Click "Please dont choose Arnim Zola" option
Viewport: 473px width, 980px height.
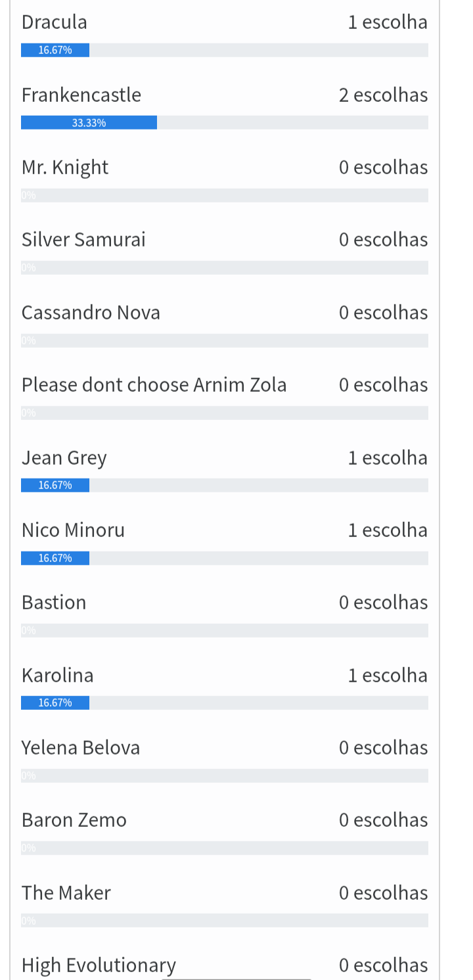pos(154,385)
